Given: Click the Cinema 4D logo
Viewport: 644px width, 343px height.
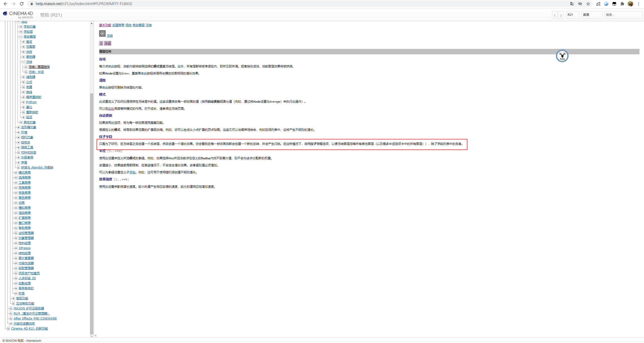Looking at the screenshot, I should [x=18, y=15].
